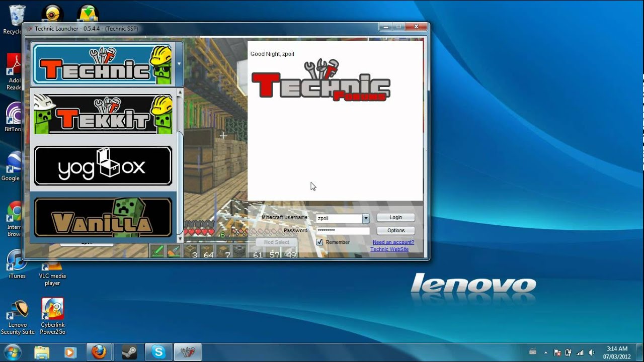Open the Chrome Internet Browser desktop shortcut
The image size is (644, 362).
pyautogui.click(x=15, y=219)
